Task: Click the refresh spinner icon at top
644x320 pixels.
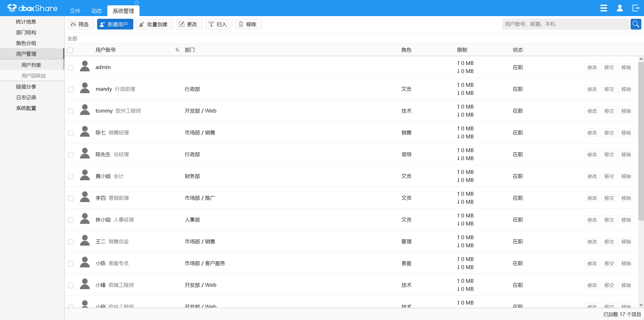Action: 137,3
